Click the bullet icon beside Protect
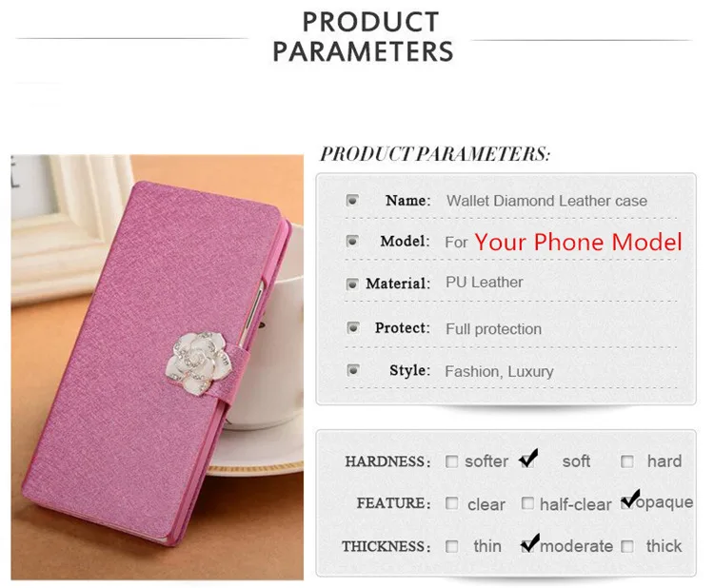Viewport: 714px width, 588px height. [x=352, y=327]
